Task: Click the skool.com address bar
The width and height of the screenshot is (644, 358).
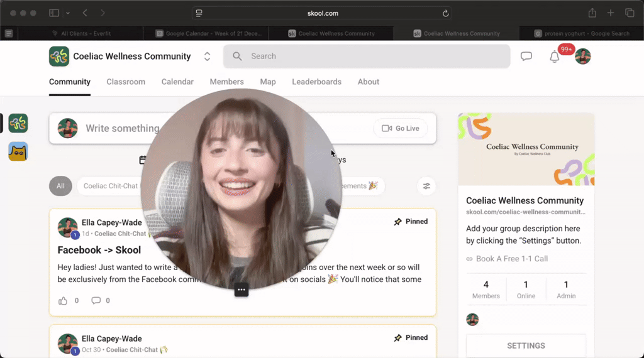Action: tap(322, 13)
